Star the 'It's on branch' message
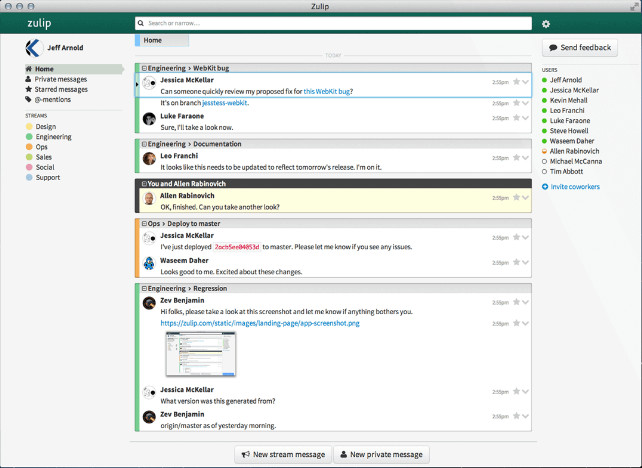The height and width of the screenshot is (468, 642). coord(516,103)
